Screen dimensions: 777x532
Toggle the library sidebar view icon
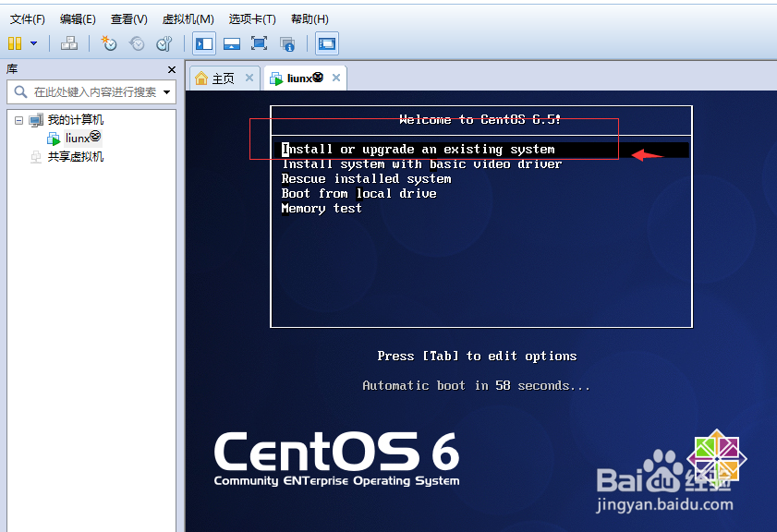[x=203, y=43]
